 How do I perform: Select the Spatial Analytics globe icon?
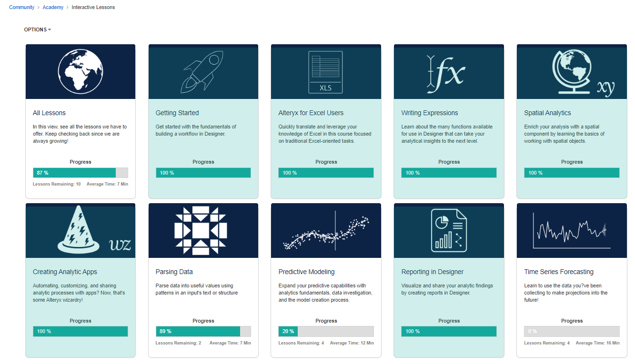(x=571, y=71)
